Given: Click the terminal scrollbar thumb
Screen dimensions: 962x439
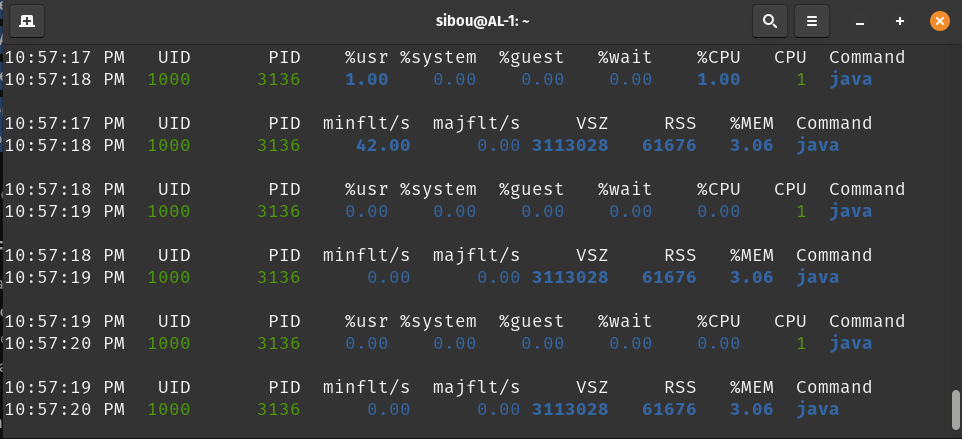Looking at the screenshot, I should [955, 407].
